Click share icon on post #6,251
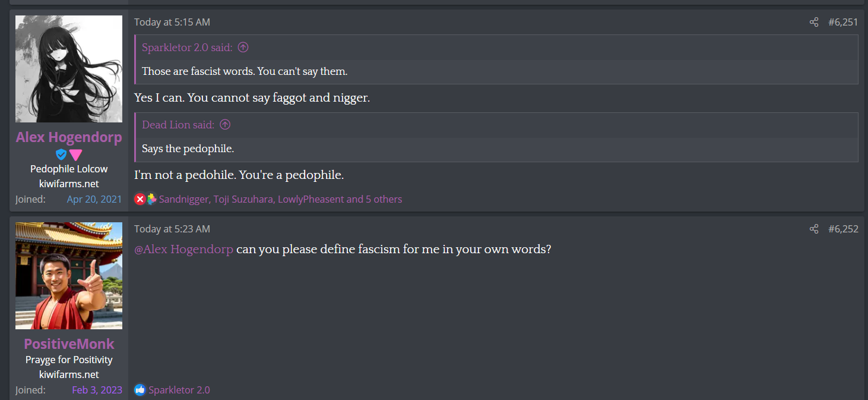868x400 pixels. pos(814,23)
